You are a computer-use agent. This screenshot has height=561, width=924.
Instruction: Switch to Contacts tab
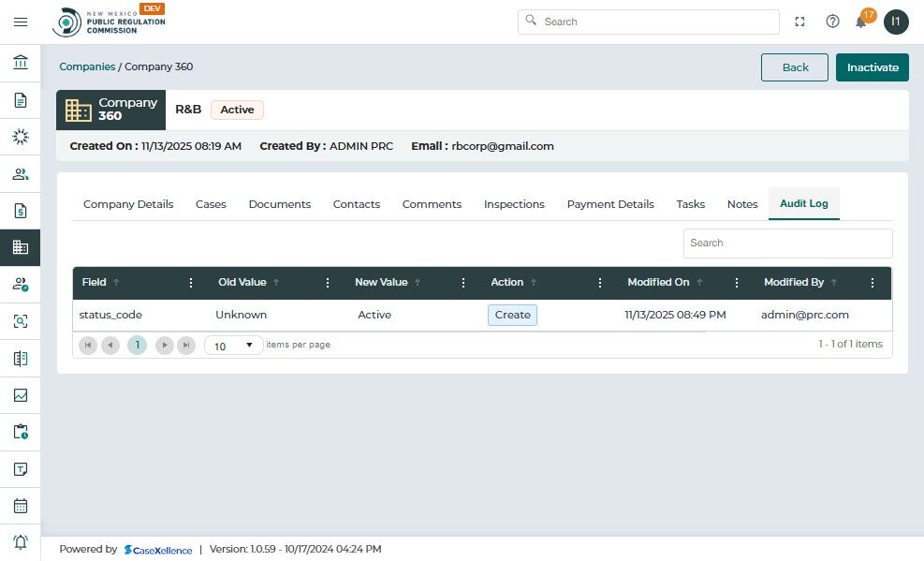tap(357, 204)
